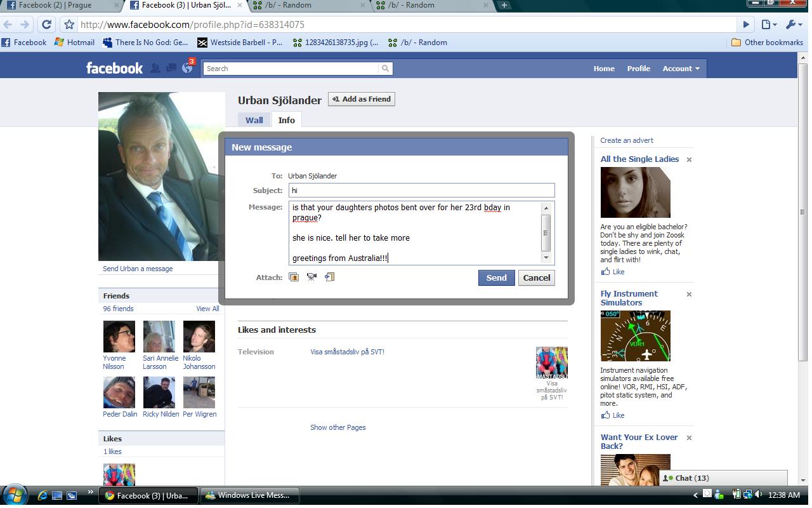Close the All the Single Ladies ad
Viewport: 812px width, 508px height.
[689, 159]
